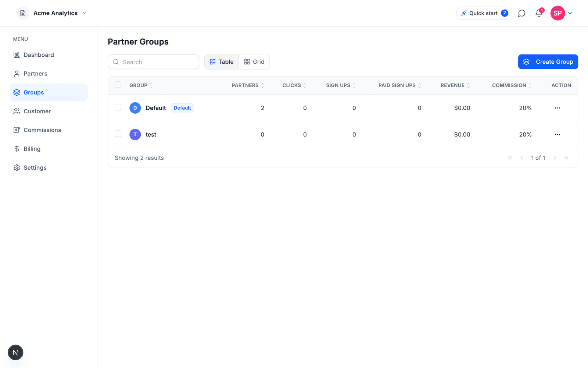Click the Default group's 20% commission
The height and width of the screenshot is (368, 588).
[x=525, y=108]
